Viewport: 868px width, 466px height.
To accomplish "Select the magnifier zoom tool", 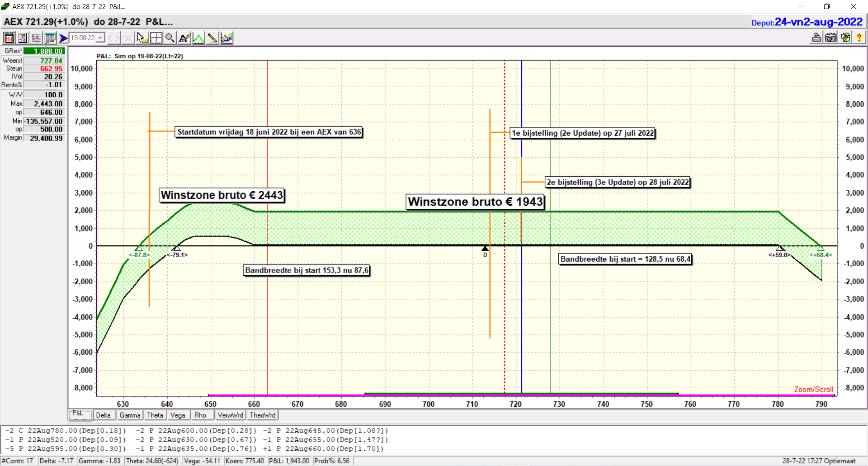I will 170,38.
